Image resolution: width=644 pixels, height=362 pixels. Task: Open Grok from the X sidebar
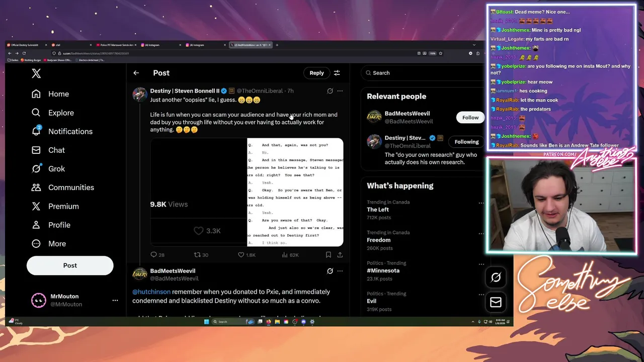[x=48, y=168]
